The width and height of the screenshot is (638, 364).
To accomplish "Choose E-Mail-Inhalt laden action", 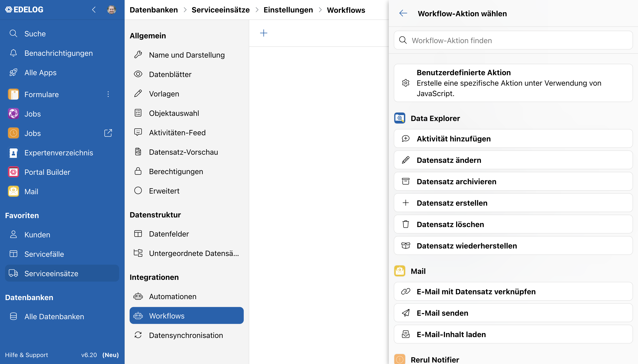I will 513,334.
